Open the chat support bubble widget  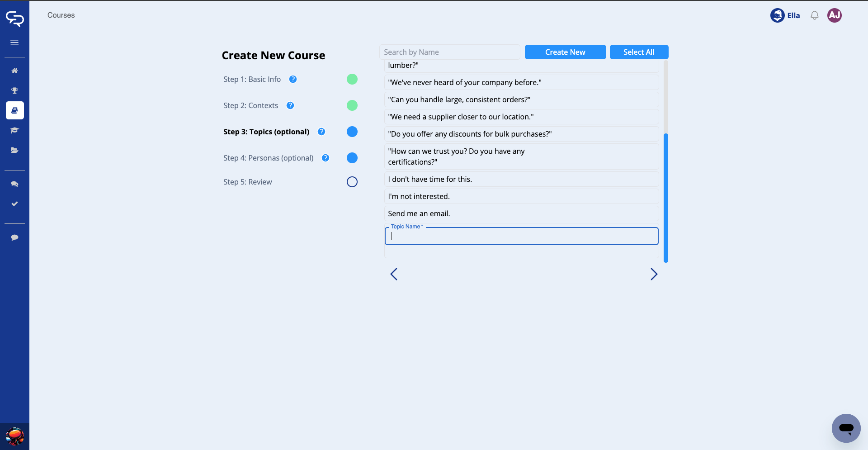click(x=846, y=428)
